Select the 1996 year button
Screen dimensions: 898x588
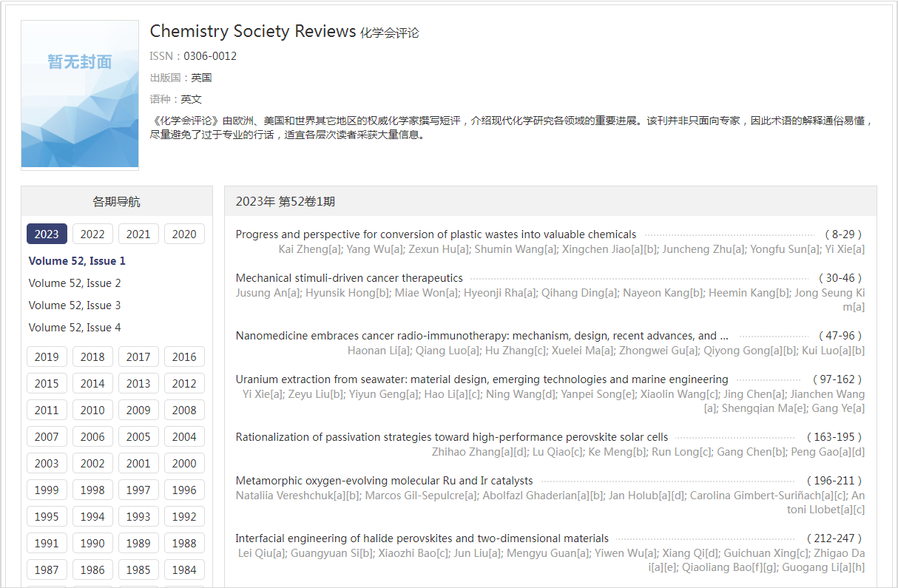click(x=184, y=490)
